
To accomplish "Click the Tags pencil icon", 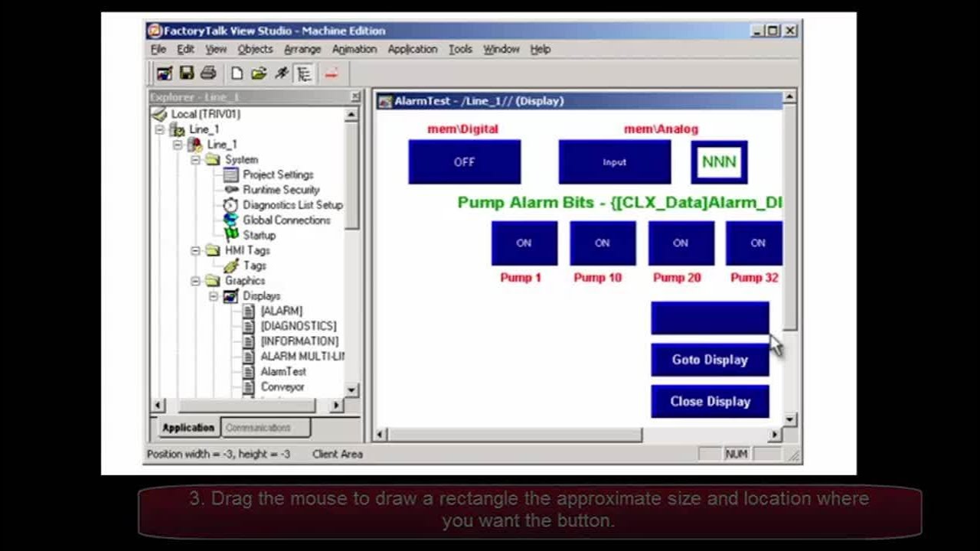I will pyautogui.click(x=230, y=266).
